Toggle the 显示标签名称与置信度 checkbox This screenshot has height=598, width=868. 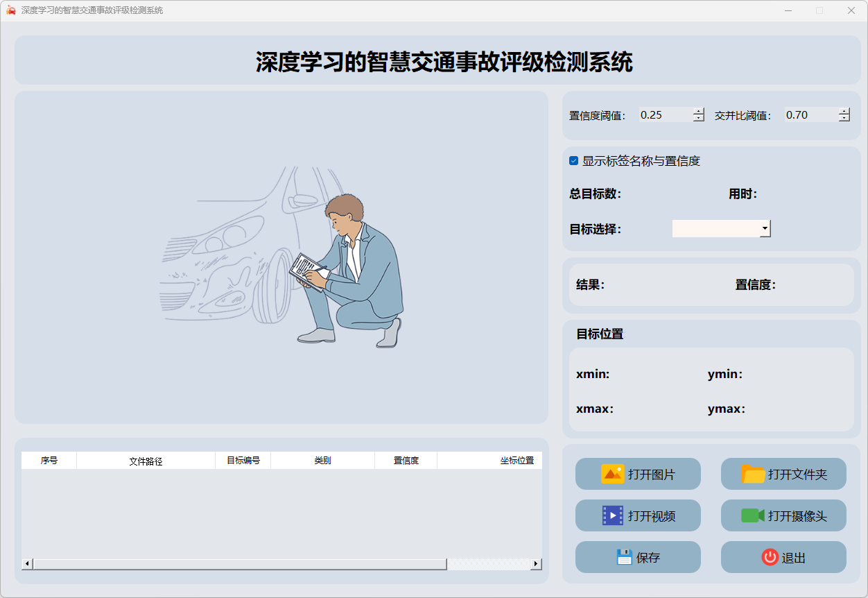[573, 161]
